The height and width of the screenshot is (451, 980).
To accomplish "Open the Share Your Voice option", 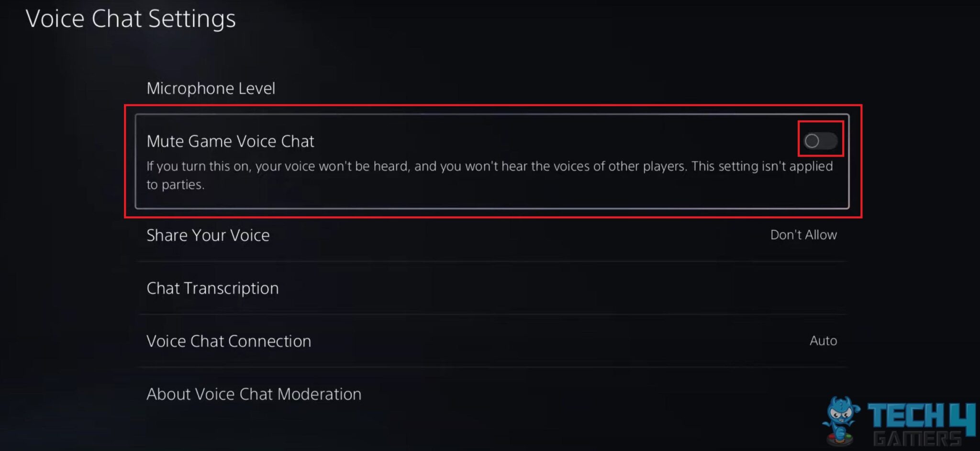I will 208,235.
